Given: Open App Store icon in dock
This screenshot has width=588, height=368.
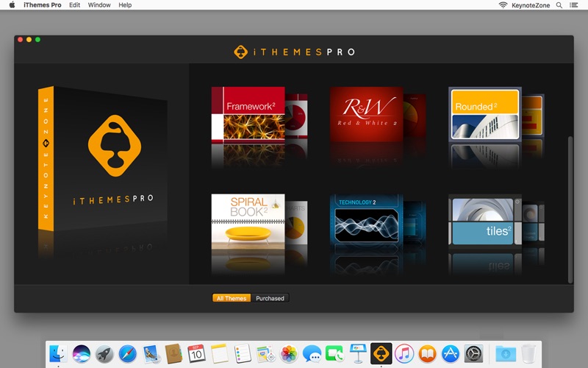Looking at the screenshot, I should click(x=451, y=353).
